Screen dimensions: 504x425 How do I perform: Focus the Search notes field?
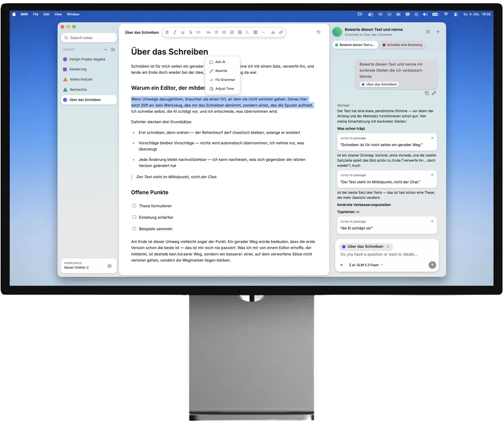pyautogui.click(x=89, y=38)
